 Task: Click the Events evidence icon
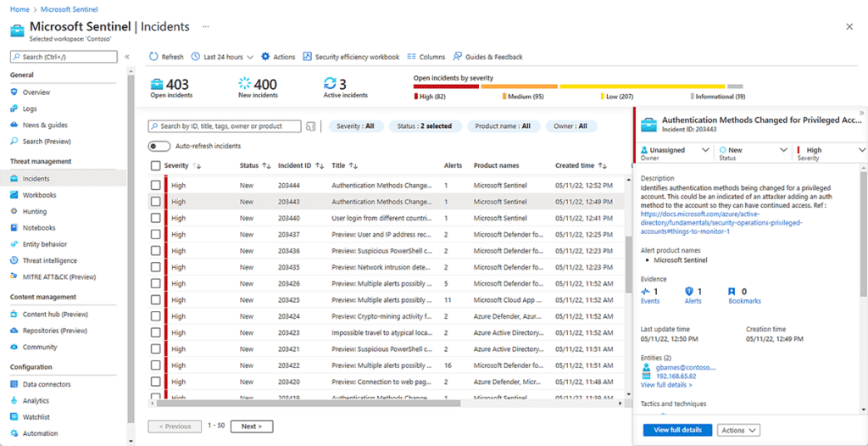coord(645,291)
